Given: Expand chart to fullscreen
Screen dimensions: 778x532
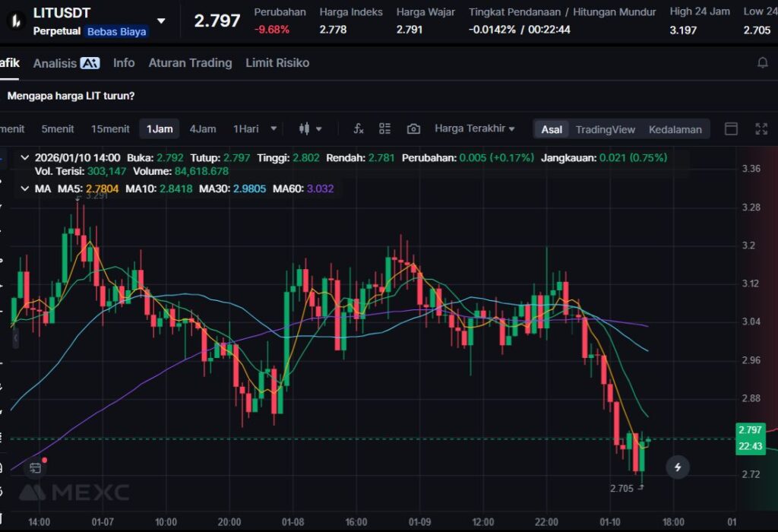Looking at the screenshot, I should pos(761,128).
